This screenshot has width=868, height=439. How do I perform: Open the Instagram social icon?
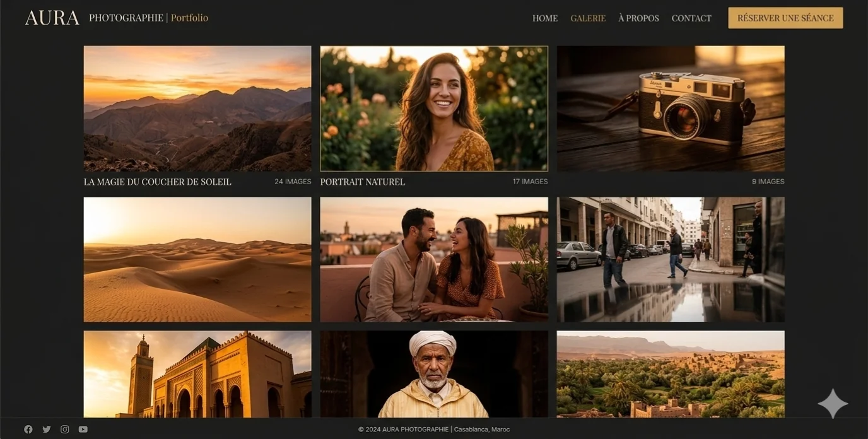coord(64,430)
